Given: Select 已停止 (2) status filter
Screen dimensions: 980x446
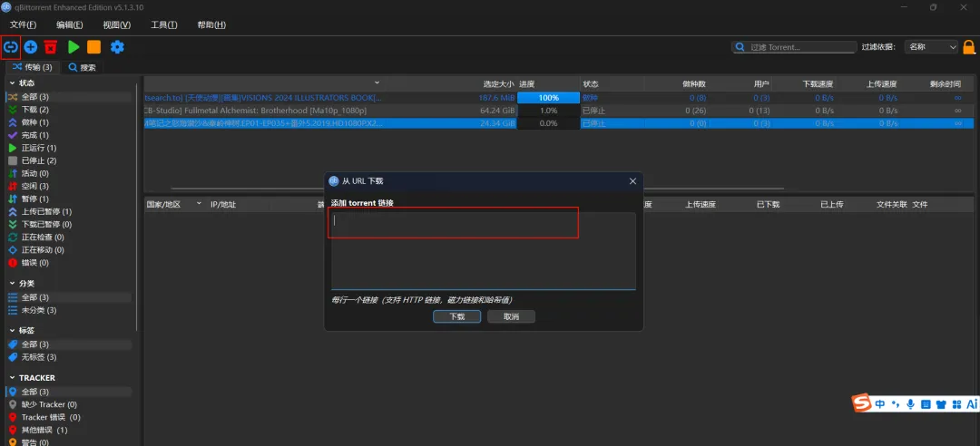Looking at the screenshot, I should point(69,160).
